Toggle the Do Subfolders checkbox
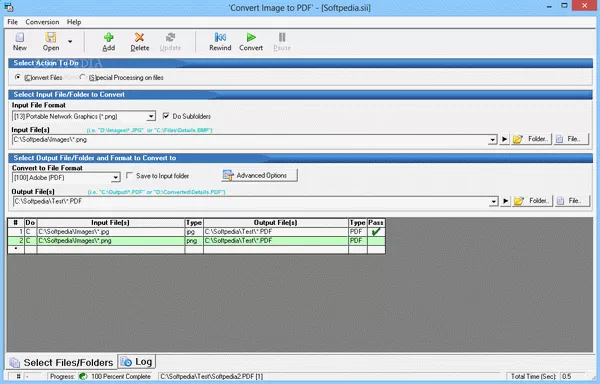 166,116
